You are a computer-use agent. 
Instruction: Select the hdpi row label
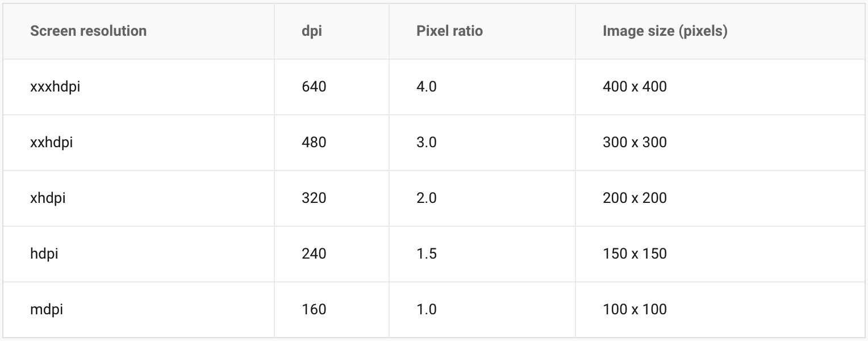pos(44,253)
